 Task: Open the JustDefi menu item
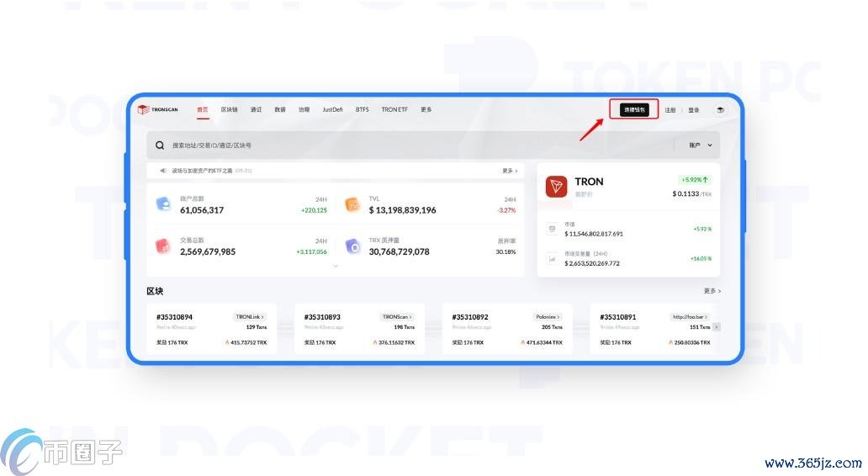point(333,109)
